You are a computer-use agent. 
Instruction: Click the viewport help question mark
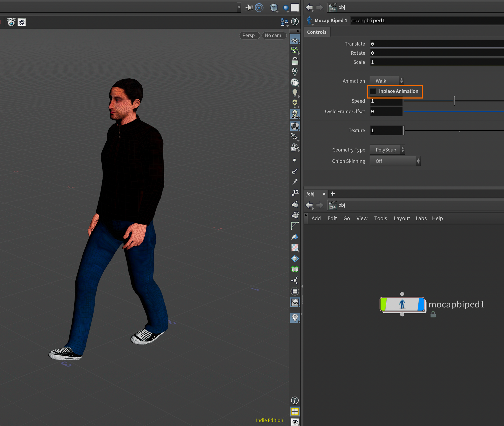click(295, 22)
